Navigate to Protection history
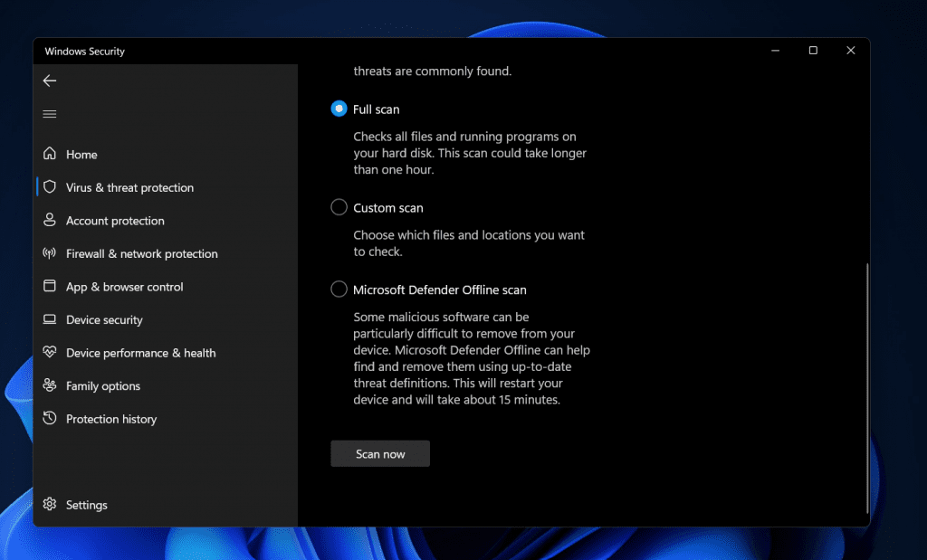Screen dimensions: 927x560 click(x=111, y=418)
